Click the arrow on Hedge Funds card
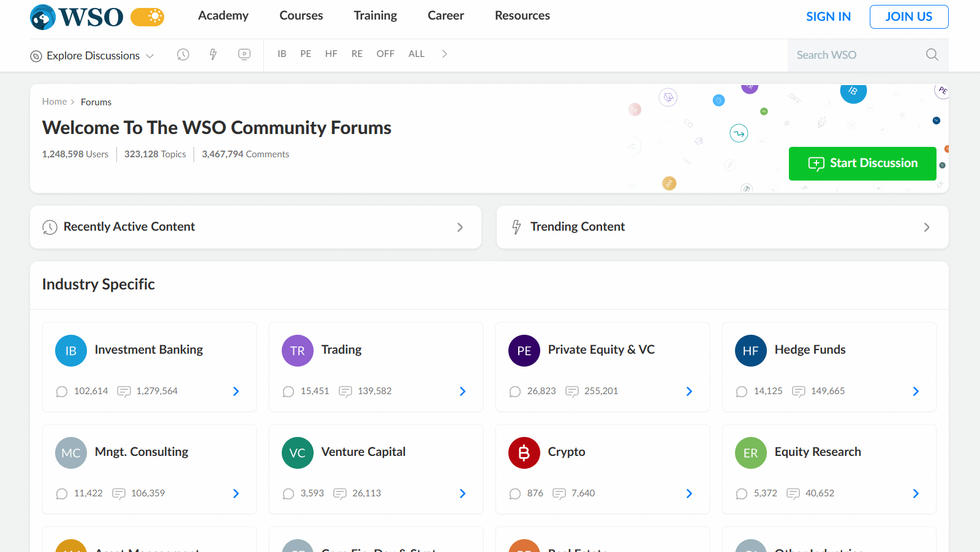Viewport: 980px width, 552px height. pos(916,392)
